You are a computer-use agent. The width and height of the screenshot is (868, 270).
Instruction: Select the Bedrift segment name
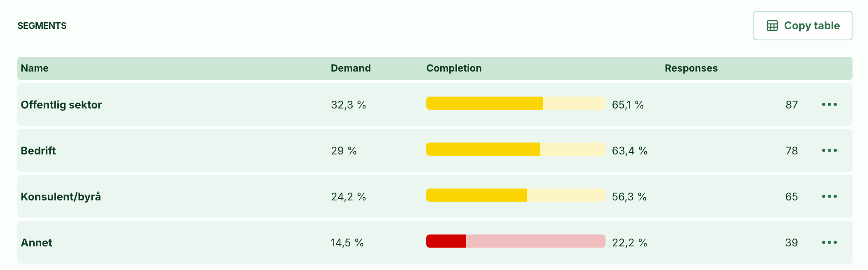38,151
